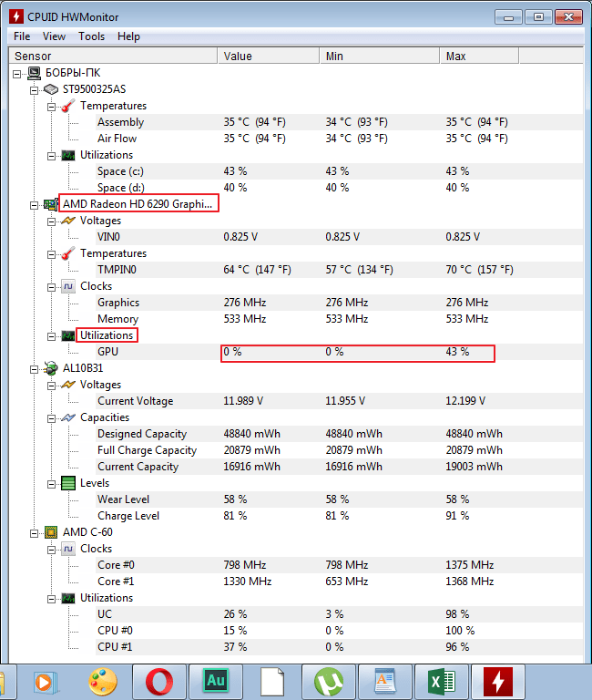
Task: Click the Max column header
Action: click(480, 56)
